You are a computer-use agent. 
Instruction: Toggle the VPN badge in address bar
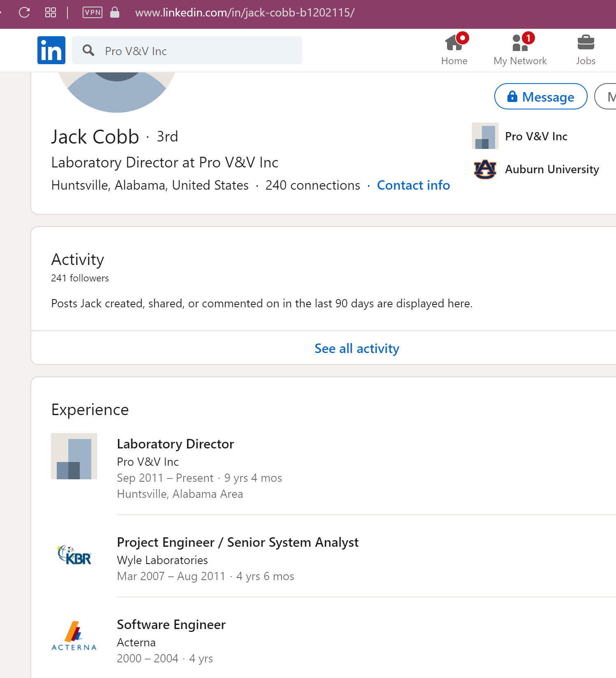[93, 12]
